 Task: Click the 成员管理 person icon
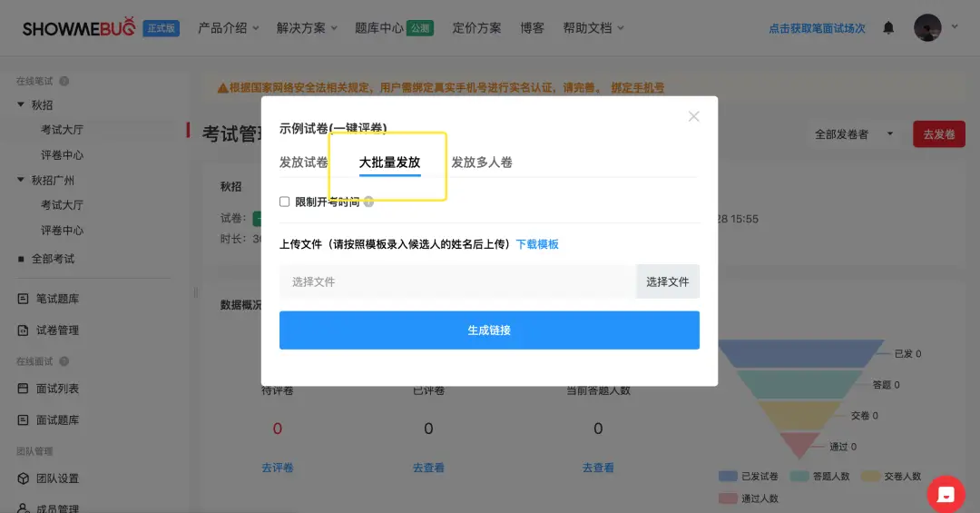(x=23, y=508)
